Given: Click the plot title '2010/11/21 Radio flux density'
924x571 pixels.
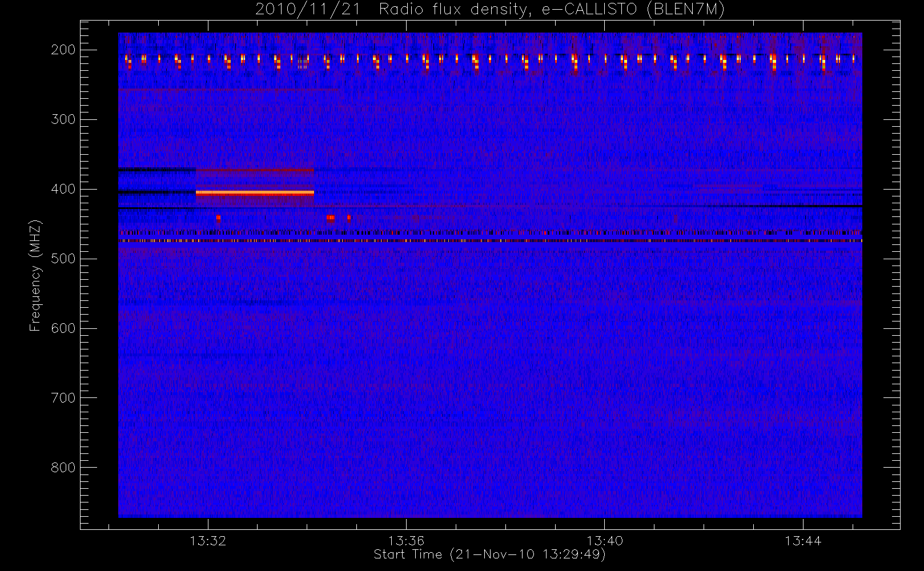Looking at the screenshot, I should 490,9.
